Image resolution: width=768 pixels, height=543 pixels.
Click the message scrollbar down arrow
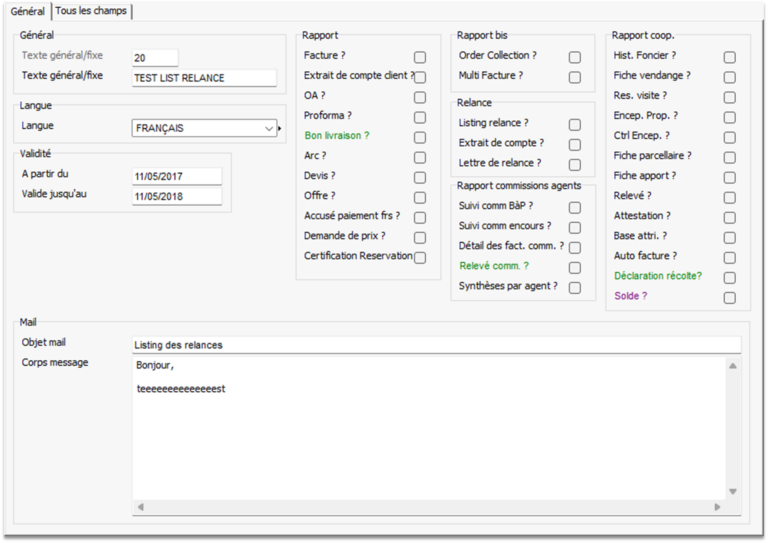coord(733,491)
